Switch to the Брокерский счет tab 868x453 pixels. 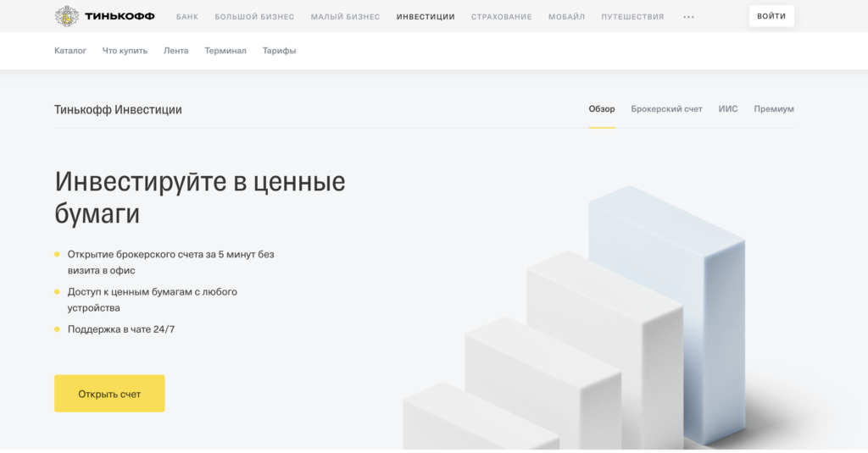(x=666, y=109)
